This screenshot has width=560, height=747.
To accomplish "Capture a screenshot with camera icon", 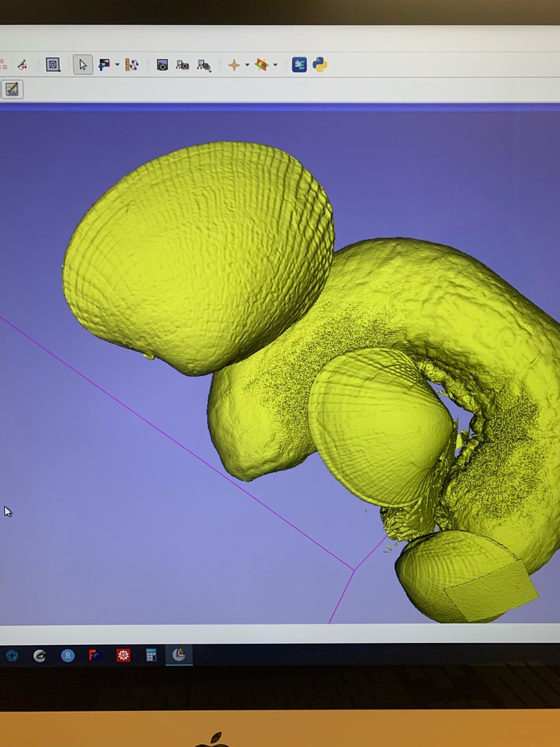I will pyautogui.click(x=162, y=64).
